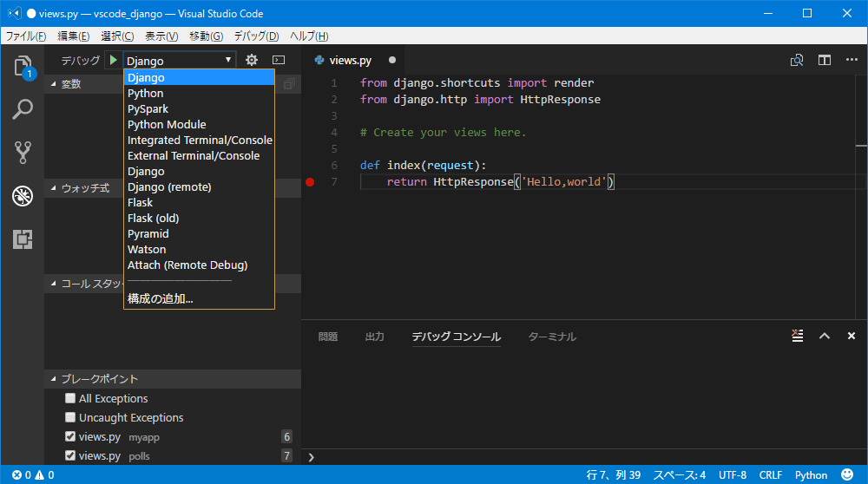
Task: Click the search-in-file icon in editor toolbar
Action: pos(797,60)
